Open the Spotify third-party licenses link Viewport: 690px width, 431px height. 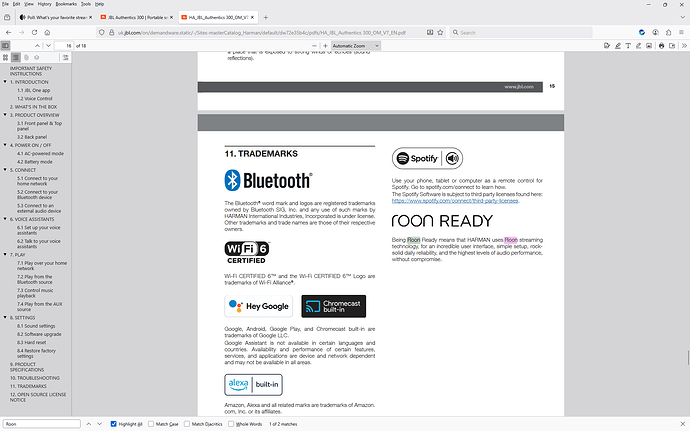455,201
